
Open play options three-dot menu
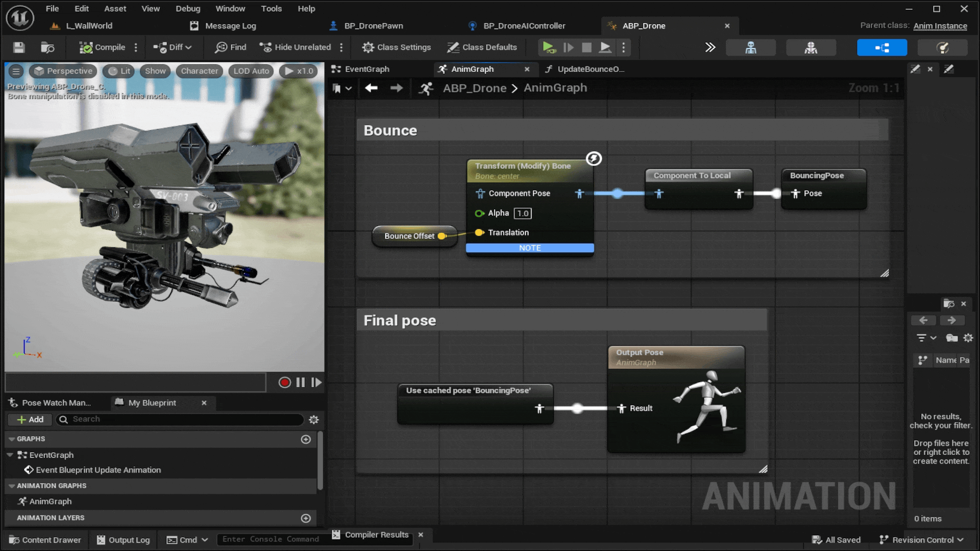pos(623,47)
